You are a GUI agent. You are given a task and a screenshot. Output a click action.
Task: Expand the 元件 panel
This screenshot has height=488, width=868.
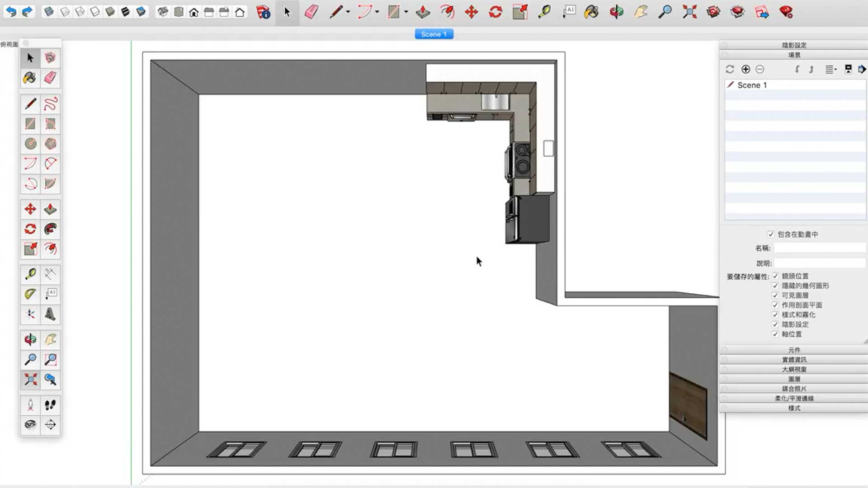point(794,350)
